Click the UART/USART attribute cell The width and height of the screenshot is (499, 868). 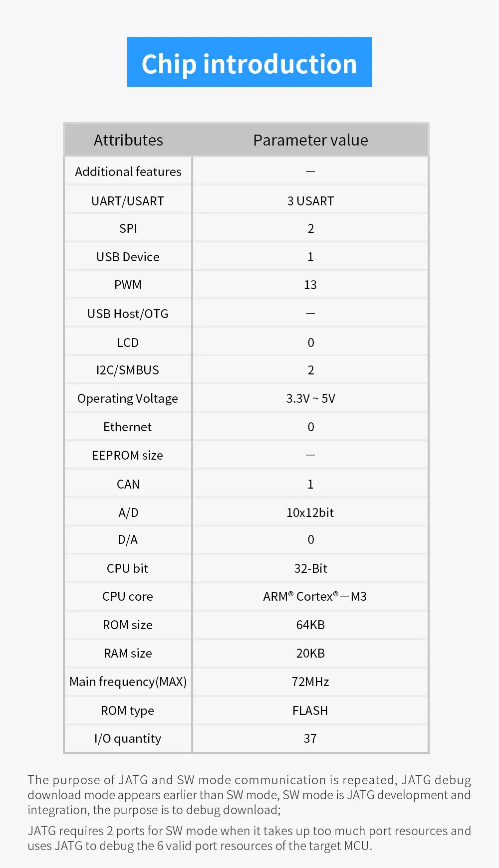pyautogui.click(x=128, y=201)
